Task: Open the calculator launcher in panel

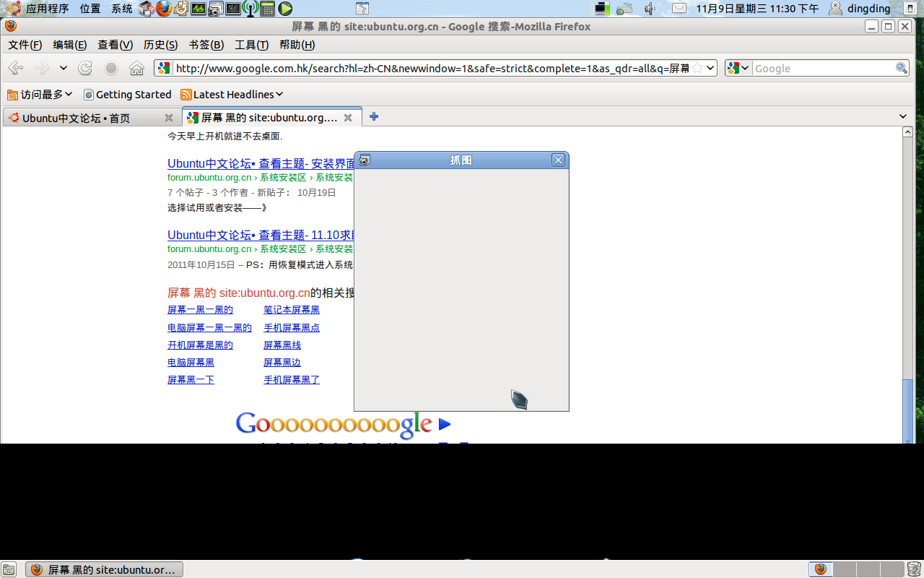Action: click(268, 9)
